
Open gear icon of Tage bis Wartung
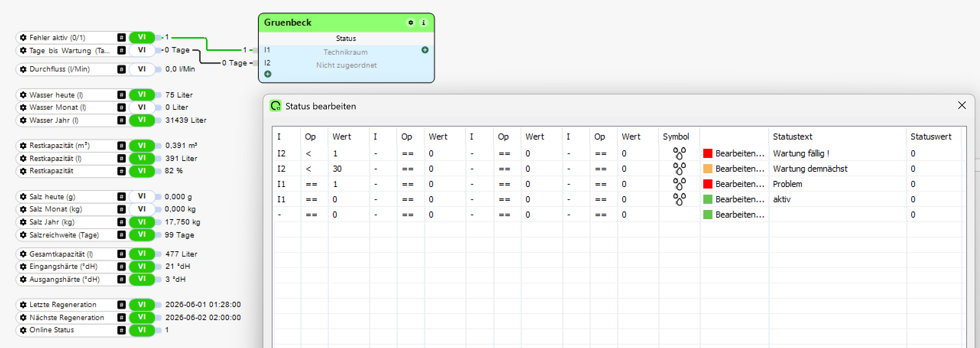pyautogui.click(x=23, y=50)
